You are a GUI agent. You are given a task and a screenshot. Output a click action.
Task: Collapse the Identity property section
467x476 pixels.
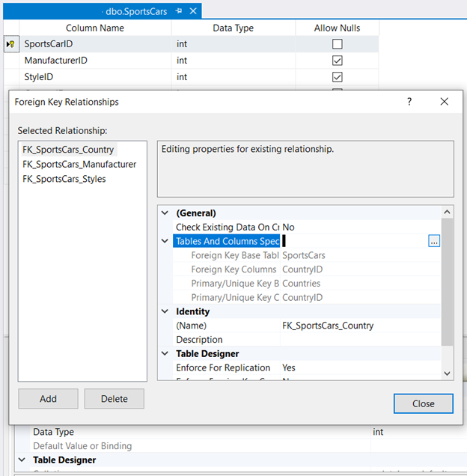165,311
